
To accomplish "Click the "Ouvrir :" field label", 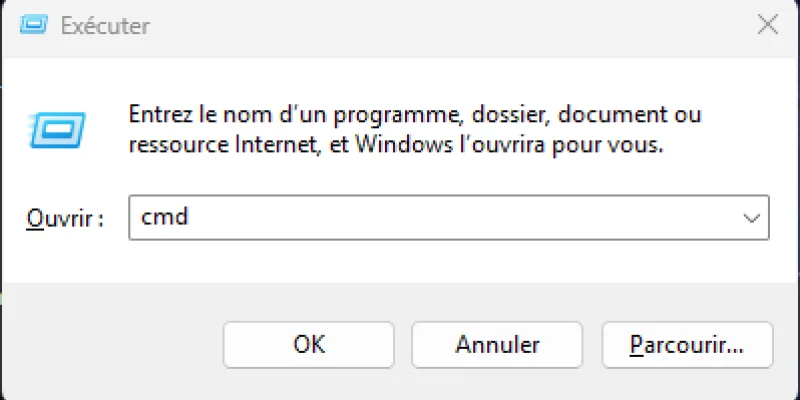I will [67, 218].
